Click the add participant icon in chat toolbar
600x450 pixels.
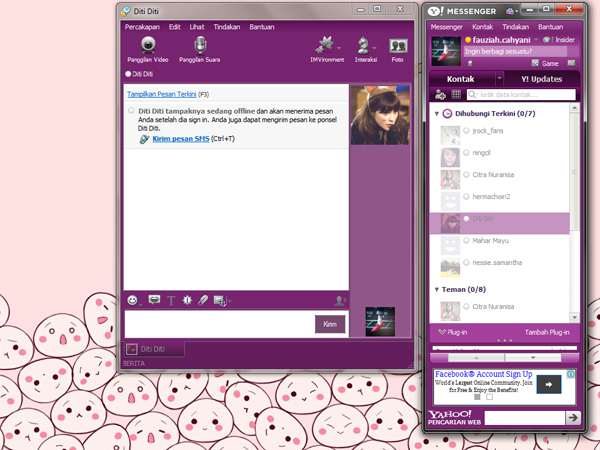click(x=339, y=301)
